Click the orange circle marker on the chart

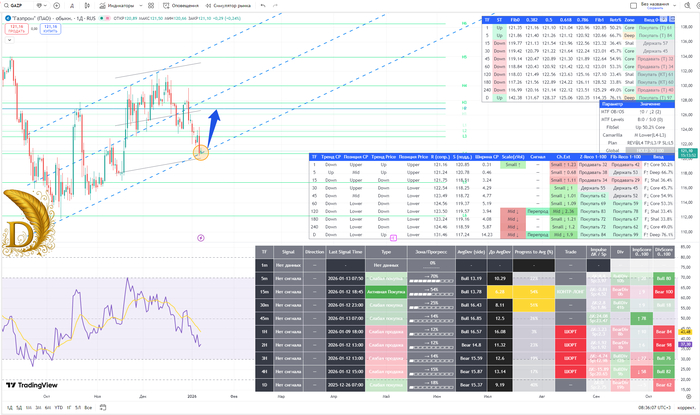click(x=200, y=152)
